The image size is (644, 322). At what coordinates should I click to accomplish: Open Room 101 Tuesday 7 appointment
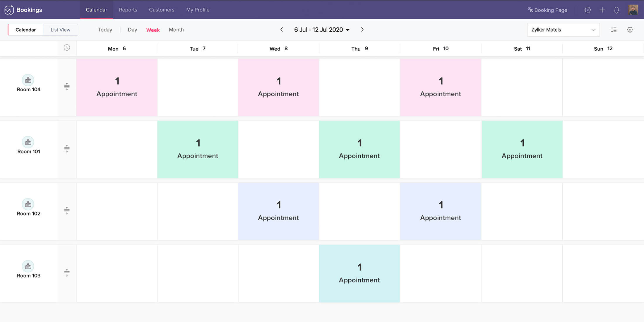(198, 149)
